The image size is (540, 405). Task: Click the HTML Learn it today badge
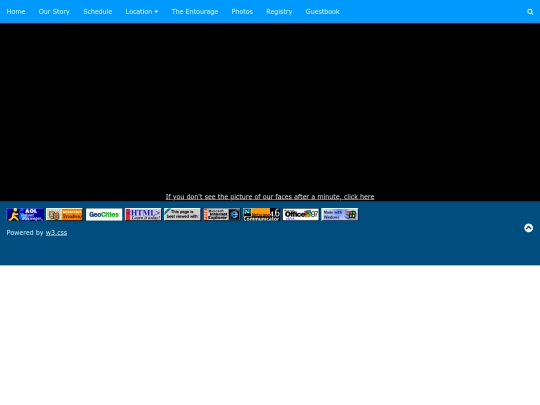click(143, 215)
